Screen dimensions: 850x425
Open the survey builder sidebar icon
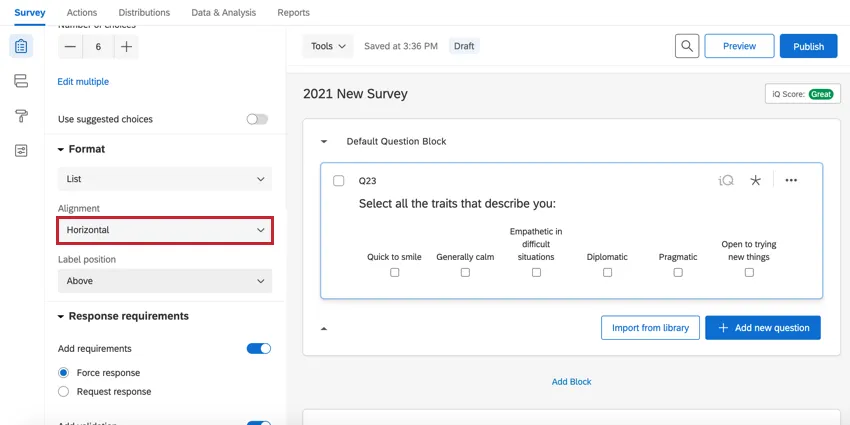pos(21,46)
